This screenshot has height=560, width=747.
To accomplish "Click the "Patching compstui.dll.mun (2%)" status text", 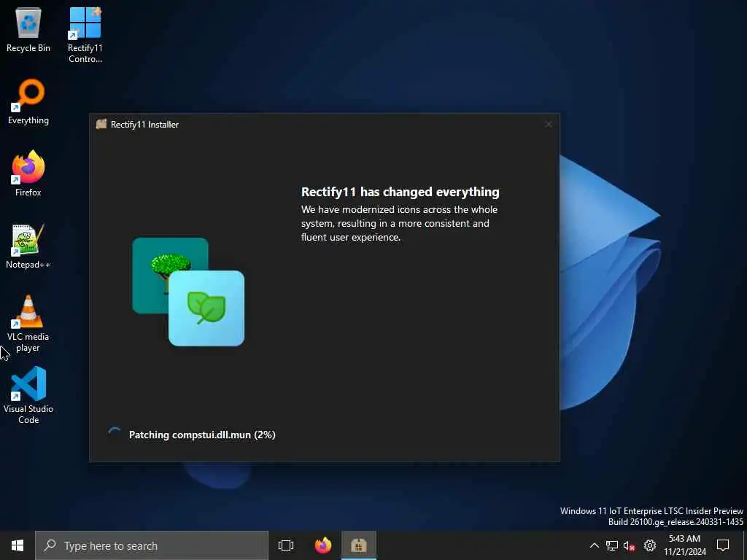I will (x=202, y=435).
